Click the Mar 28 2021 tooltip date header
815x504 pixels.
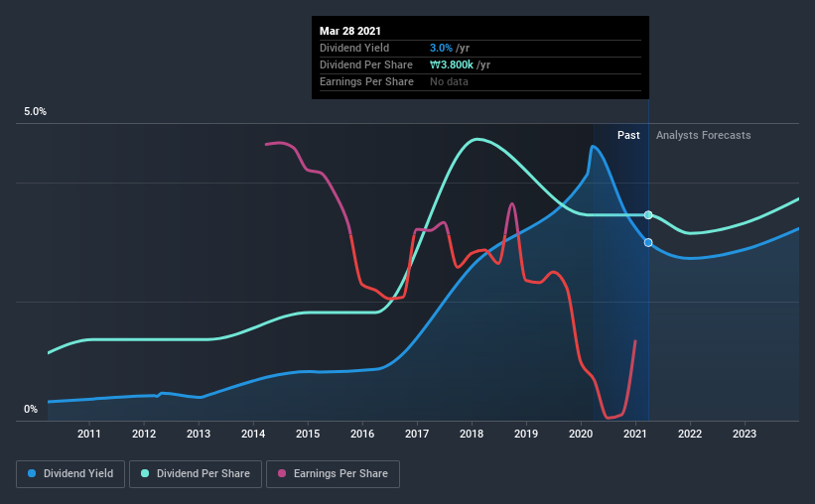[350, 31]
